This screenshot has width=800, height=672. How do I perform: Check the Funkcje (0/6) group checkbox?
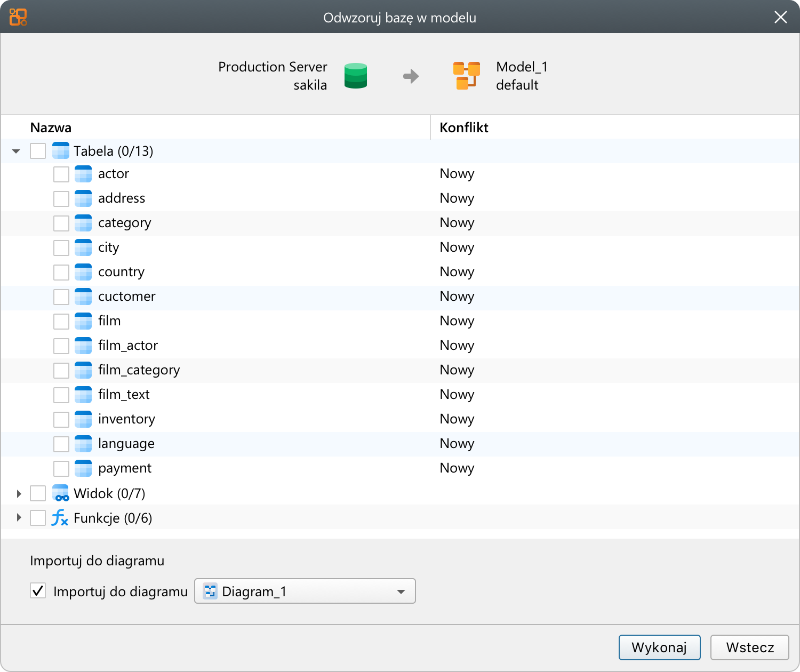[x=38, y=518]
